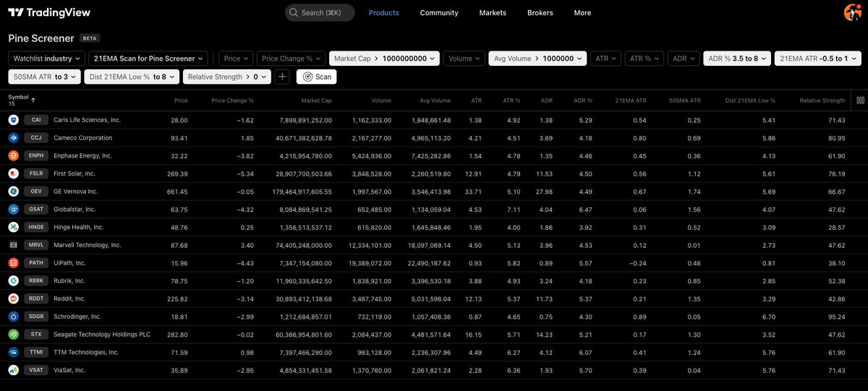This screenshot has height=391, width=868.
Task: Sort by the 50SMA ATR column header
Action: click(x=684, y=100)
